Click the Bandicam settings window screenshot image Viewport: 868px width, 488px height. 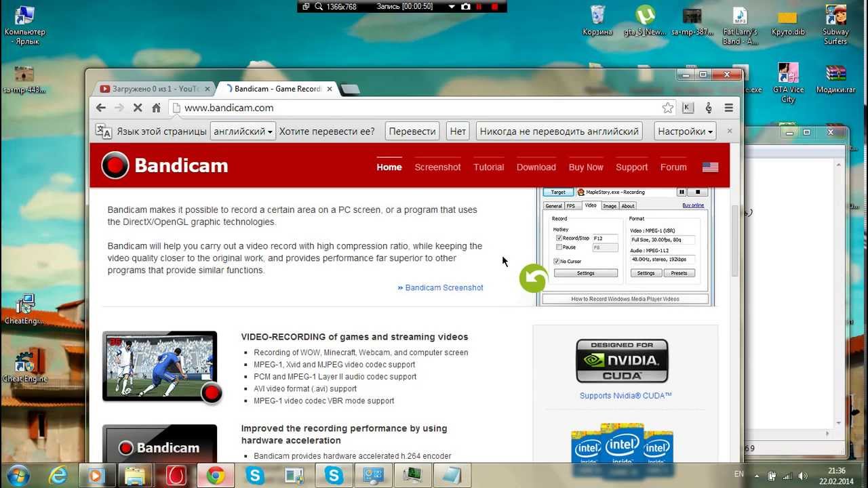[625, 247]
